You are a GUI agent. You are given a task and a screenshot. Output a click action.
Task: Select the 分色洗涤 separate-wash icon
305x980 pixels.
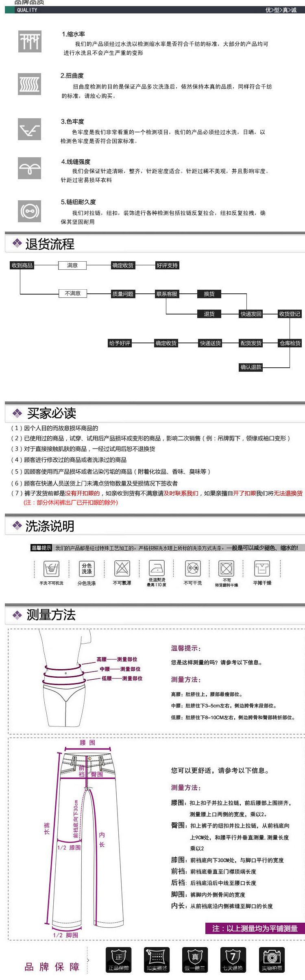pos(87,568)
